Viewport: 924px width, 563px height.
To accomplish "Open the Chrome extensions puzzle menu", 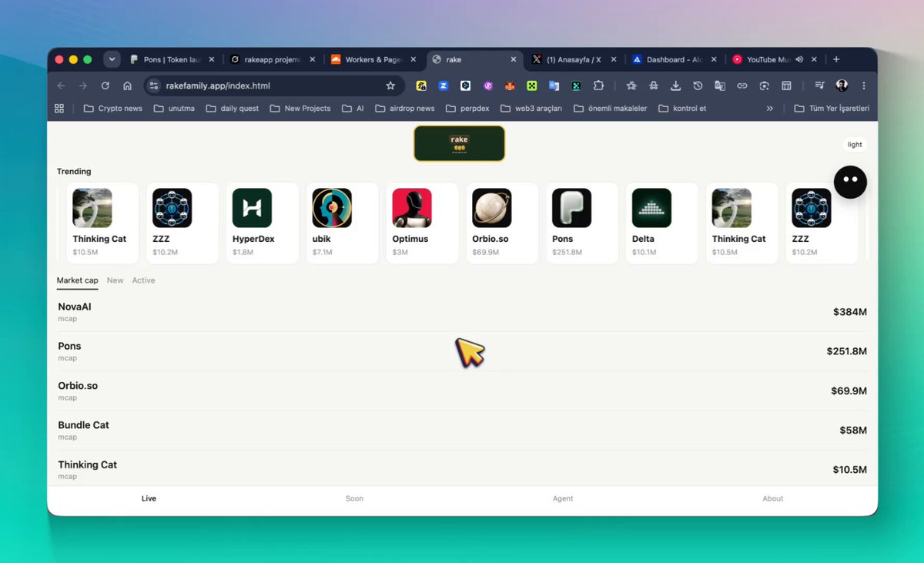I will pos(598,85).
